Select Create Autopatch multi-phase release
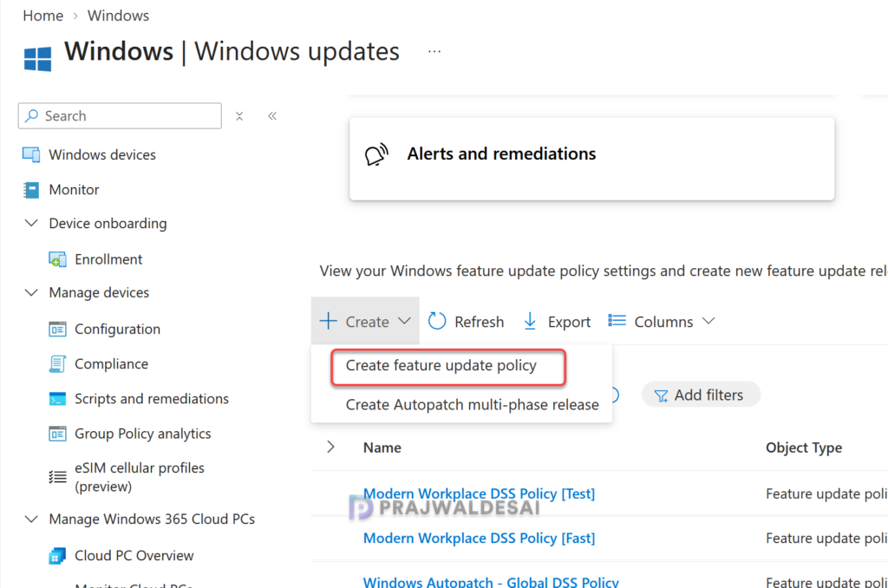 pos(472,404)
